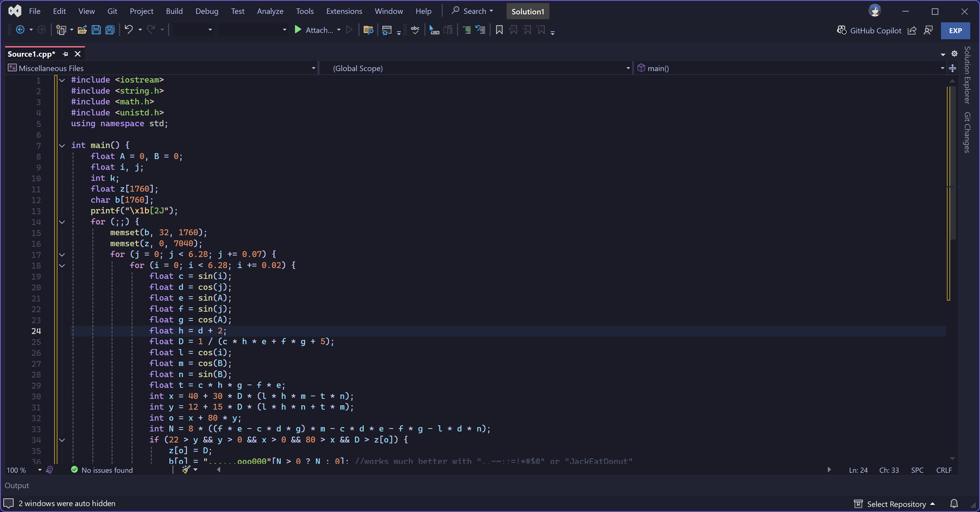Click the user account avatar
Viewport: 980px width, 512px height.
click(875, 11)
